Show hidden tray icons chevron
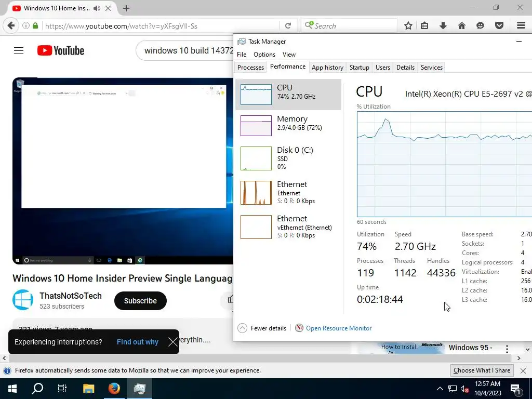This screenshot has height=399, width=532. point(440,389)
